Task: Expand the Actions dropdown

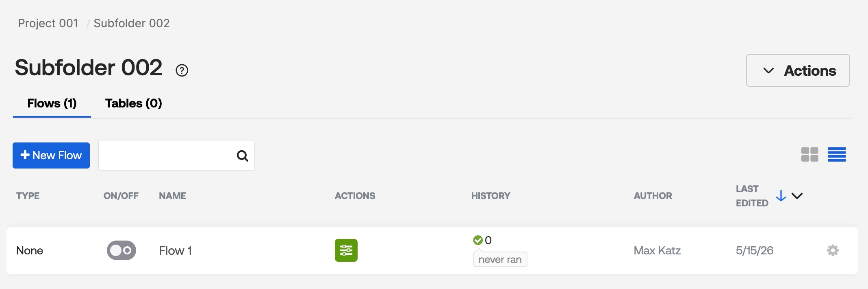Action: click(x=798, y=70)
